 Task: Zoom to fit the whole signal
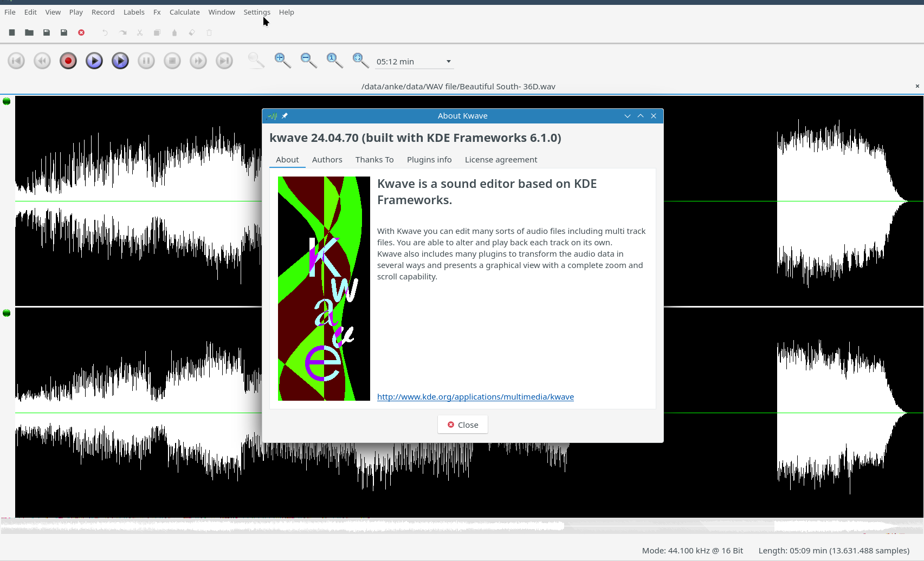coord(360,60)
